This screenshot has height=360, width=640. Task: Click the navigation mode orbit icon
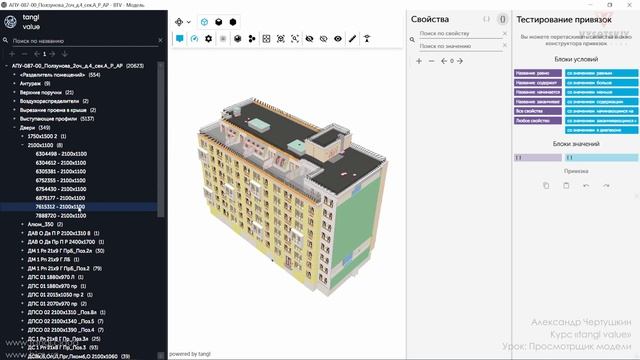pos(179,22)
